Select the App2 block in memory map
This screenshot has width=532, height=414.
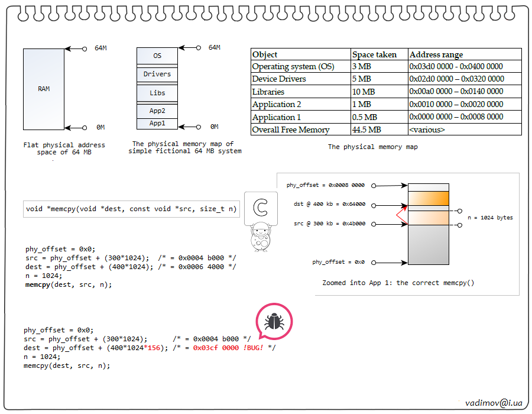[x=157, y=111]
